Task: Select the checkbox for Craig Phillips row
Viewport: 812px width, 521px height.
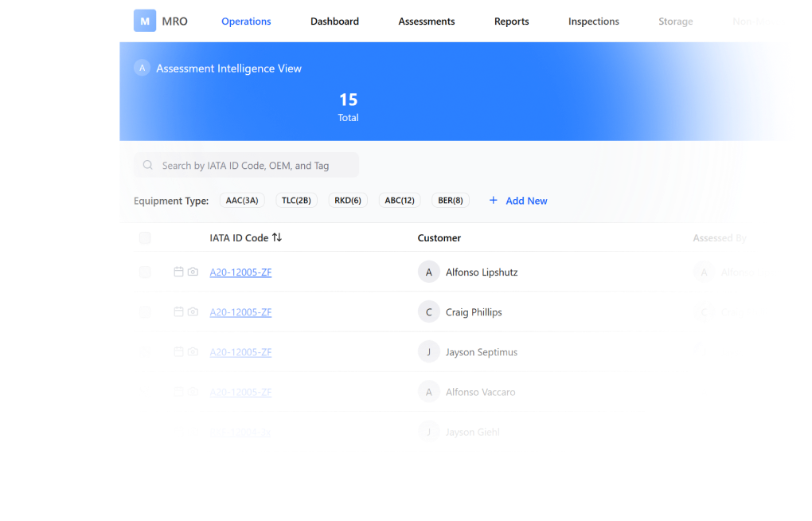Action: coord(145,312)
